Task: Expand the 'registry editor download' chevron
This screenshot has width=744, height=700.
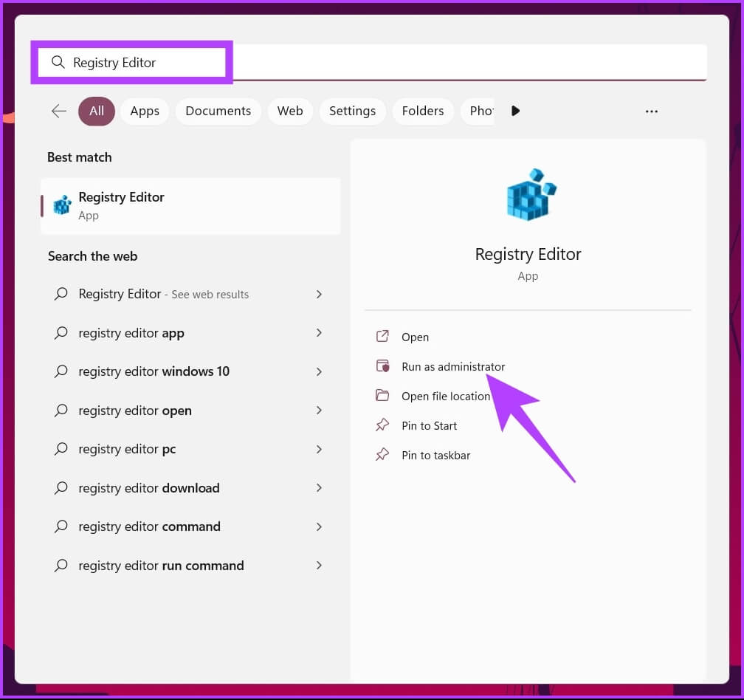Action: tap(319, 487)
